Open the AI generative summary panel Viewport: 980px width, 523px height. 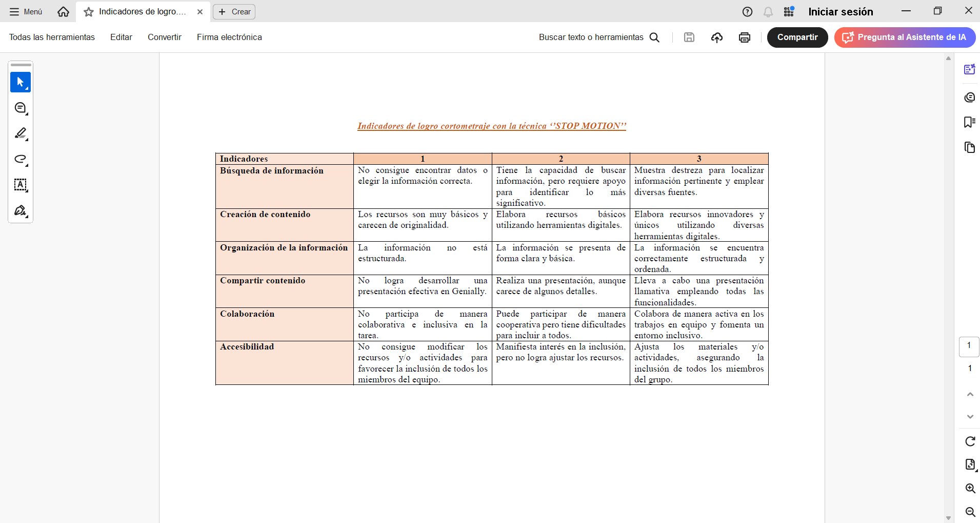(x=970, y=69)
